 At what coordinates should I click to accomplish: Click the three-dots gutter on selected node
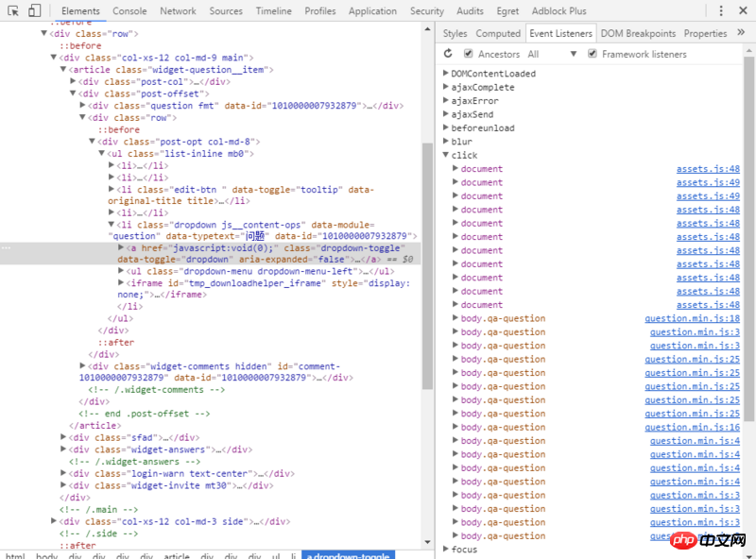pos(7,247)
